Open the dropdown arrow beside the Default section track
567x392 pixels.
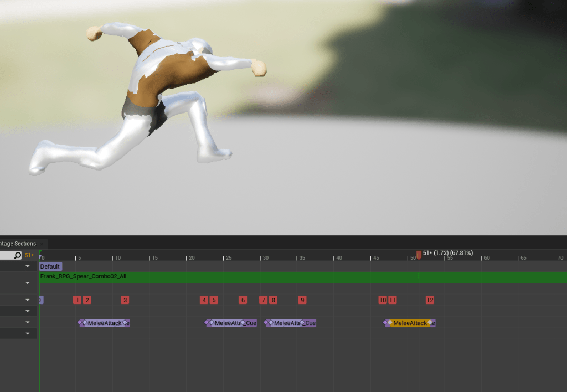point(28,266)
